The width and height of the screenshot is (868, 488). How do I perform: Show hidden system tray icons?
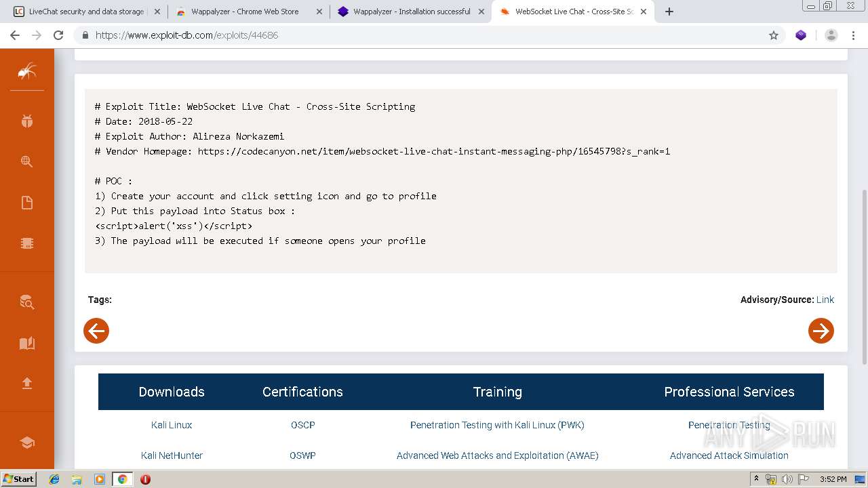pyautogui.click(x=756, y=479)
